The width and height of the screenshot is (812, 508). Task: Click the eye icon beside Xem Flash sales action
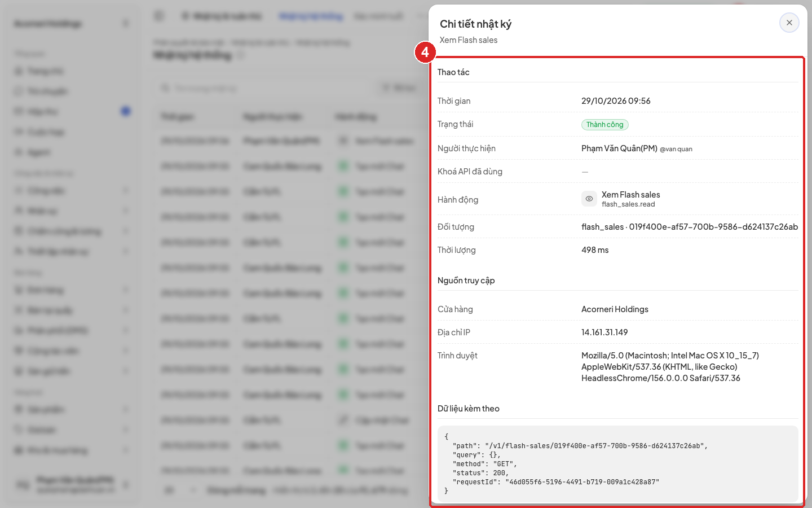[589, 199]
